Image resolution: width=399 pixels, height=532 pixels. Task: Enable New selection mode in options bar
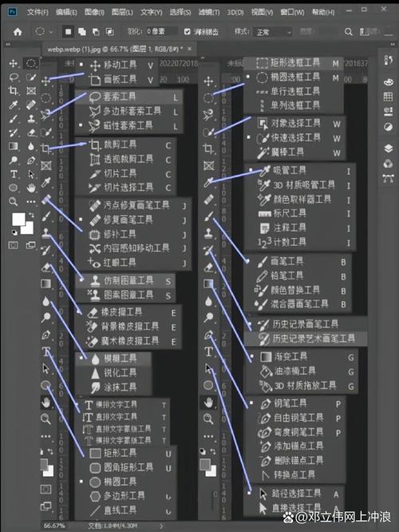[x=68, y=32]
